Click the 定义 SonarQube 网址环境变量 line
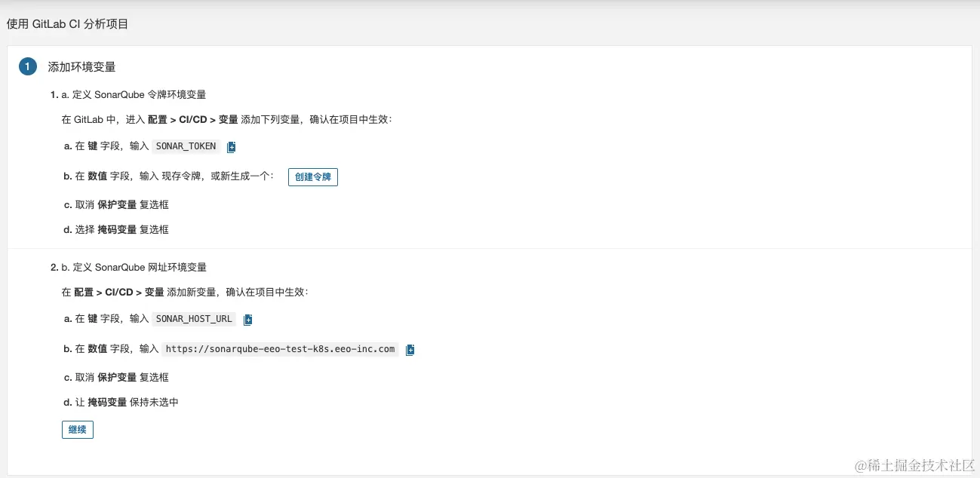The image size is (980, 478). 134,268
